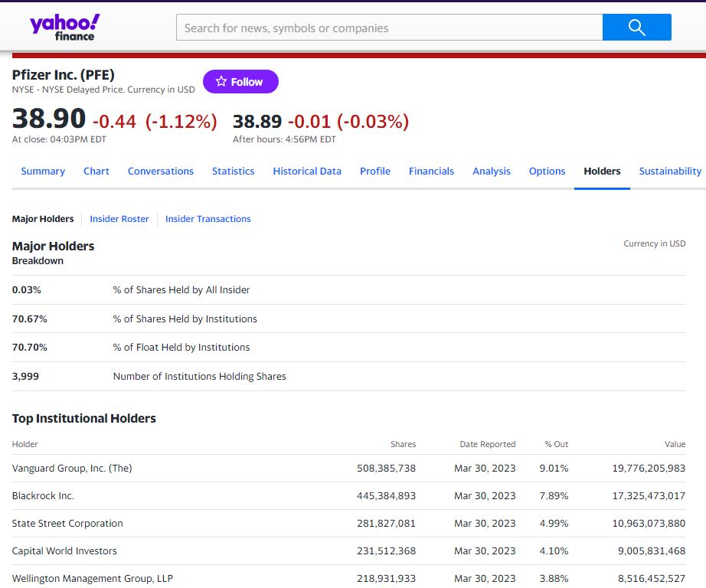The height and width of the screenshot is (588, 706).
Task: Click Vanguard's 19,776,205,983 value
Action: 649,469
